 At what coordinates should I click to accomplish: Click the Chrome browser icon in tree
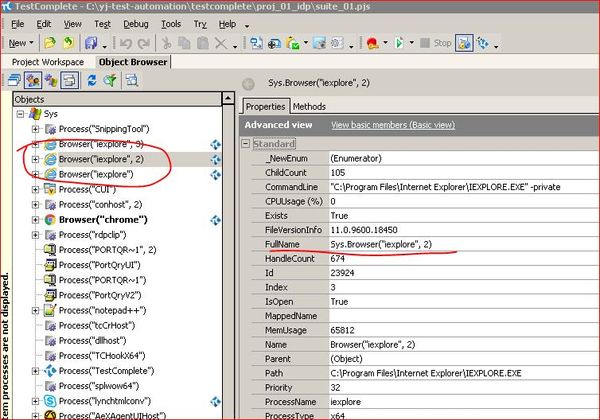pos(49,218)
